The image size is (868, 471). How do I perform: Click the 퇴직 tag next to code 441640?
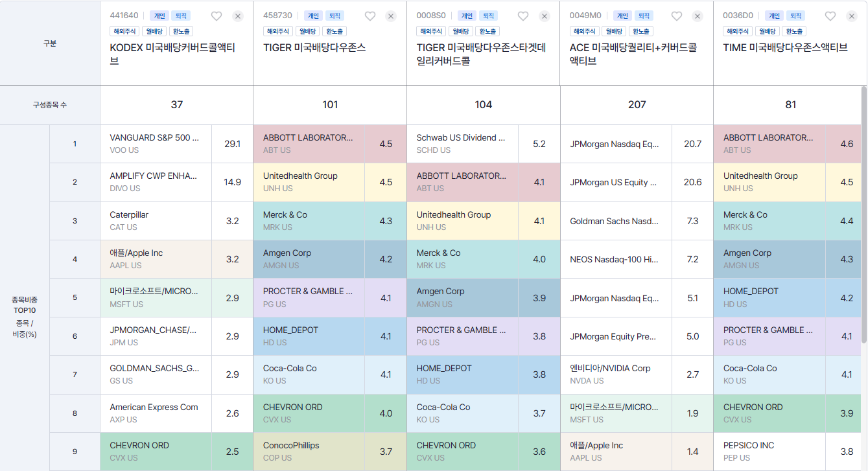tap(181, 16)
